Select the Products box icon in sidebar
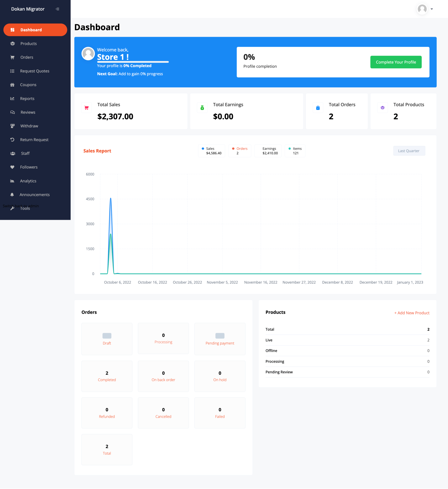 click(x=12, y=43)
